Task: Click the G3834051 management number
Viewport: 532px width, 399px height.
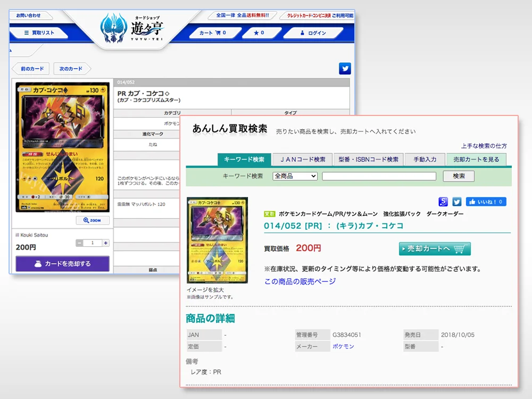Action: click(347, 335)
